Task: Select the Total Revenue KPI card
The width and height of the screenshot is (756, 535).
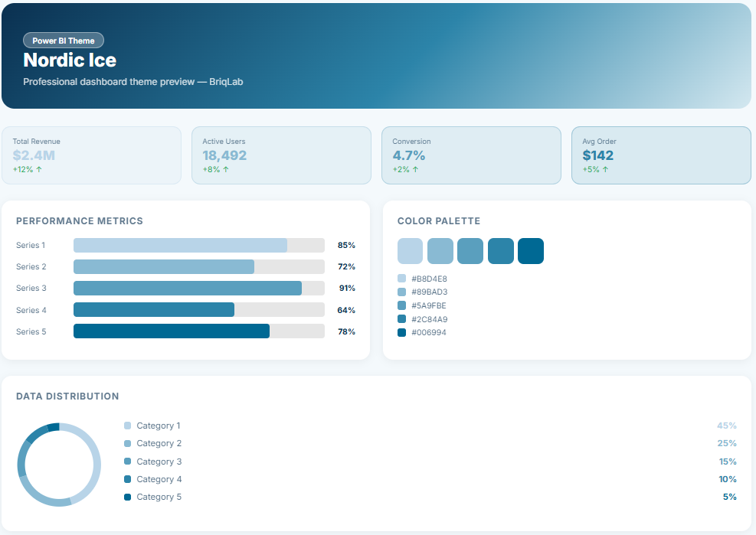Action: pyautogui.click(x=91, y=155)
